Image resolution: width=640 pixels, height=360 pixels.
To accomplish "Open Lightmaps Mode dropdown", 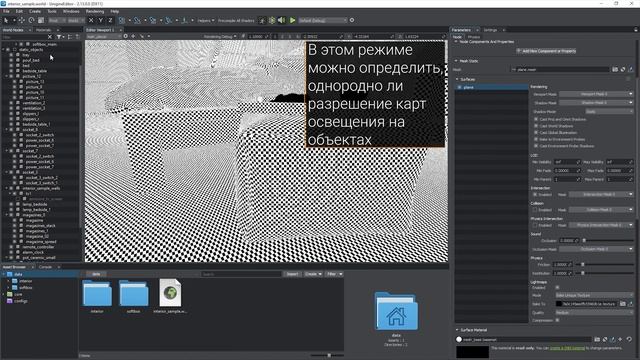I will click(x=594, y=295).
